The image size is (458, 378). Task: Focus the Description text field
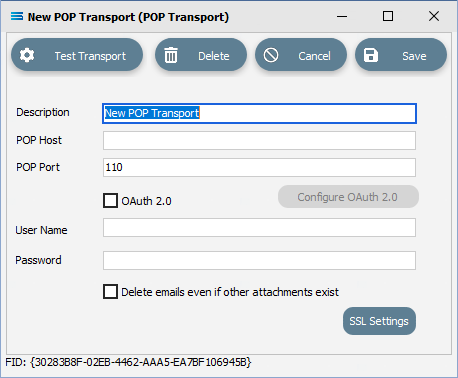(259, 113)
